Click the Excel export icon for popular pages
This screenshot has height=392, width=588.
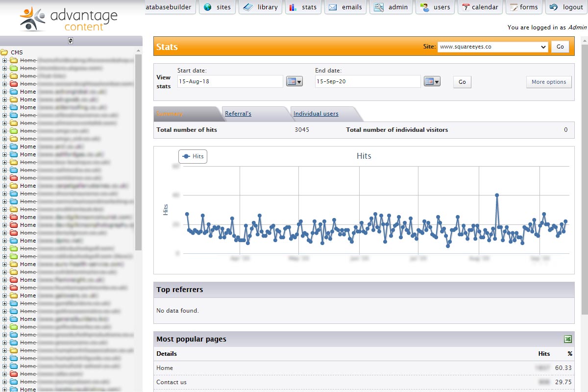coord(567,339)
